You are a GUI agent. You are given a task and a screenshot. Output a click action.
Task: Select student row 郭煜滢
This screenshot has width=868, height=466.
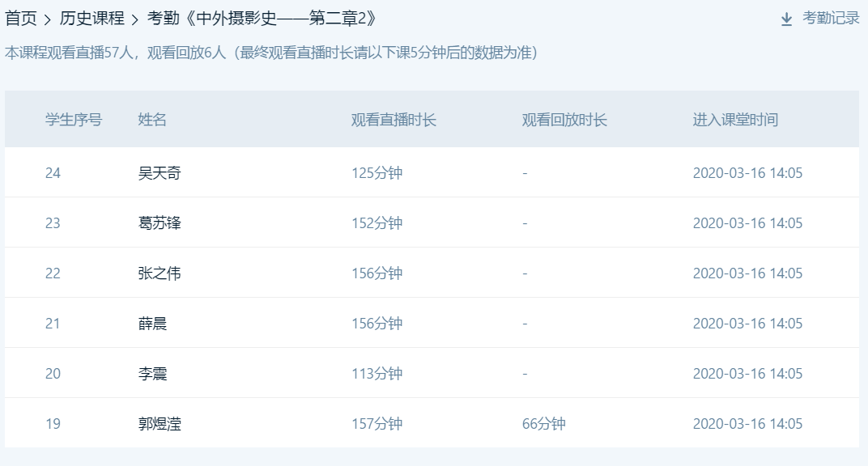pos(432,423)
